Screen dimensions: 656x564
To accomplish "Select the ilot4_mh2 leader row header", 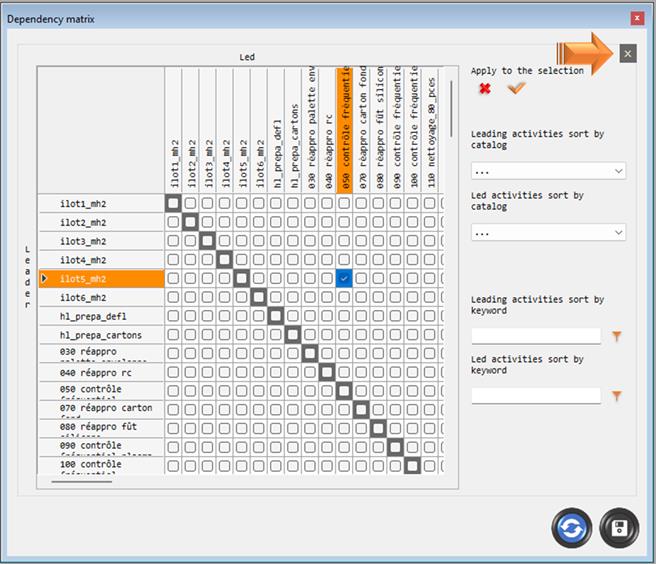I will click(101, 260).
